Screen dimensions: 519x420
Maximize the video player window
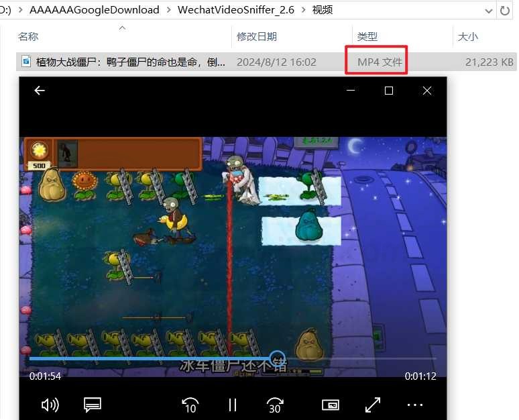[x=389, y=91]
